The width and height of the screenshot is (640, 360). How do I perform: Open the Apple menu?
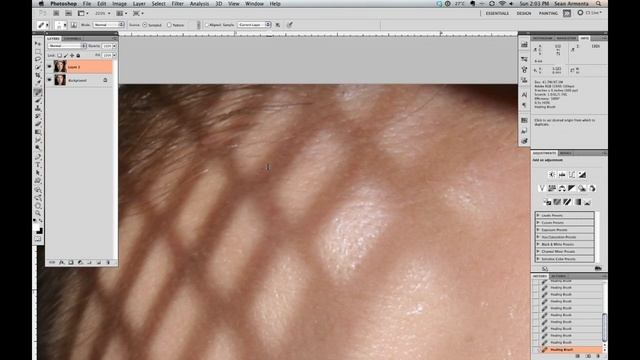click(41, 4)
